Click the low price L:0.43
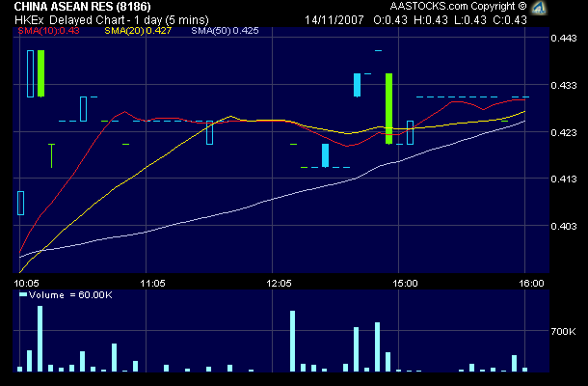The image size is (588, 386). coord(469,20)
